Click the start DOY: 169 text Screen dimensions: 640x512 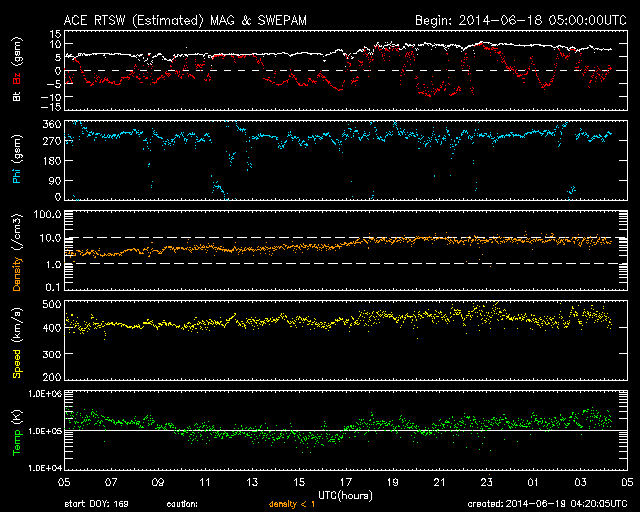[97, 504]
